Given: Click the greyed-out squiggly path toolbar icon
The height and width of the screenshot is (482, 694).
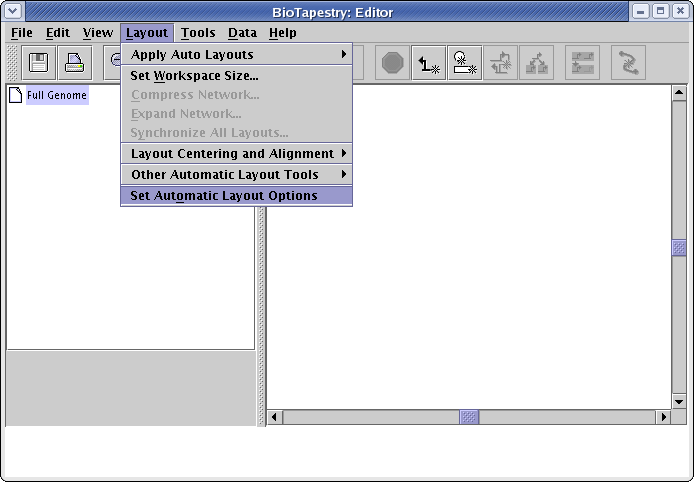Looking at the screenshot, I should [x=628, y=63].
